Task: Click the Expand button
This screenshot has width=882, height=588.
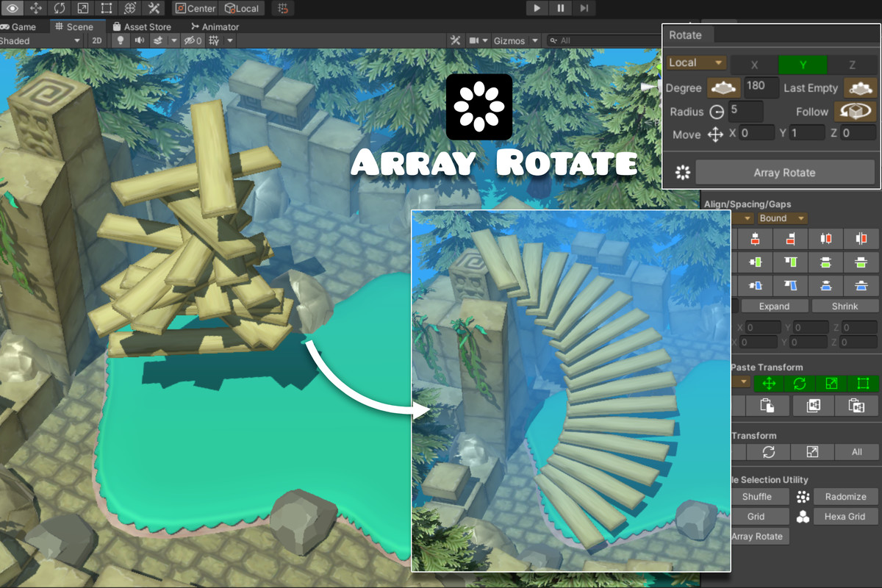Action: click(774, 306)
